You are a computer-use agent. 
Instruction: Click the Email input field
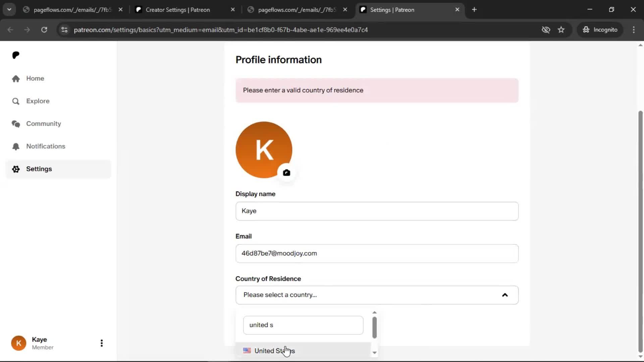[x=377, y=253]
